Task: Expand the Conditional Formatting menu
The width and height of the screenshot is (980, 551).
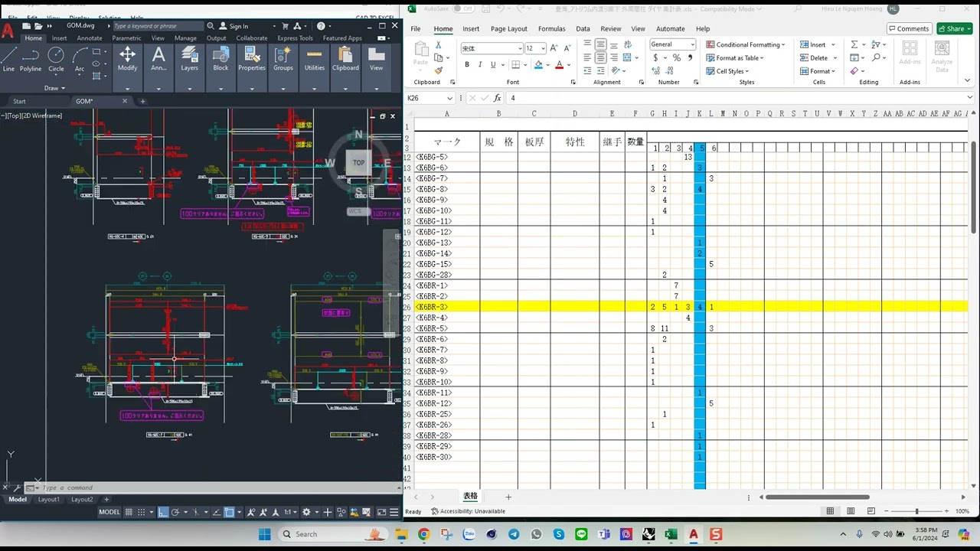Action: tap(746, 44)
